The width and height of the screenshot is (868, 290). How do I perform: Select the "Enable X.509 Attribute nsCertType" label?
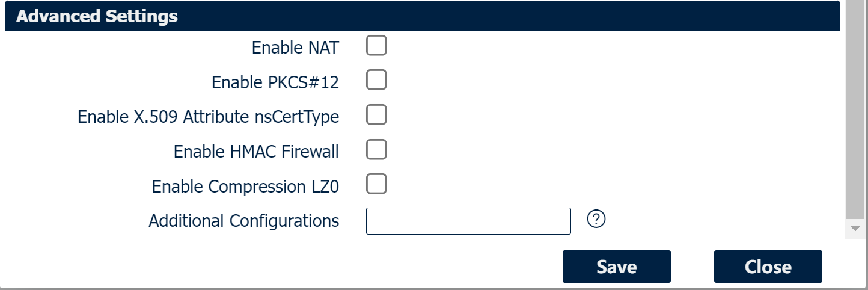(x=208, y=117)
